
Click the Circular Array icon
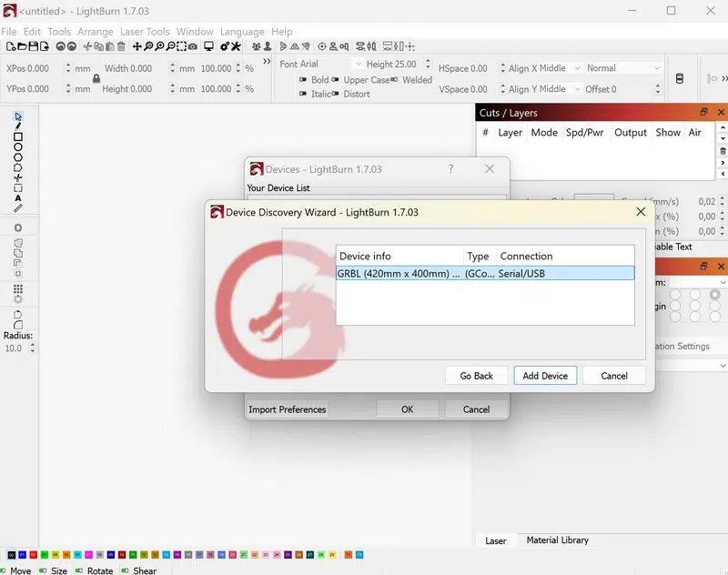click(18, 299)
